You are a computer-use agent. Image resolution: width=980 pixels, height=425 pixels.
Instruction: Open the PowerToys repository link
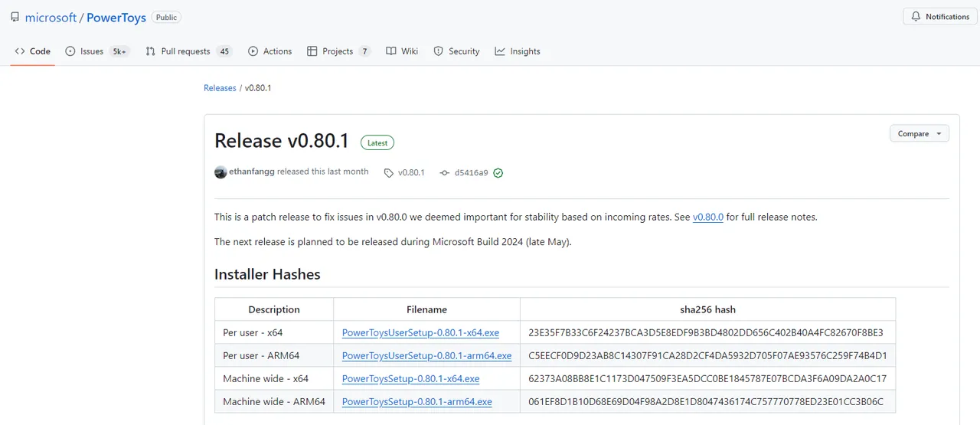tap(116, 17)
